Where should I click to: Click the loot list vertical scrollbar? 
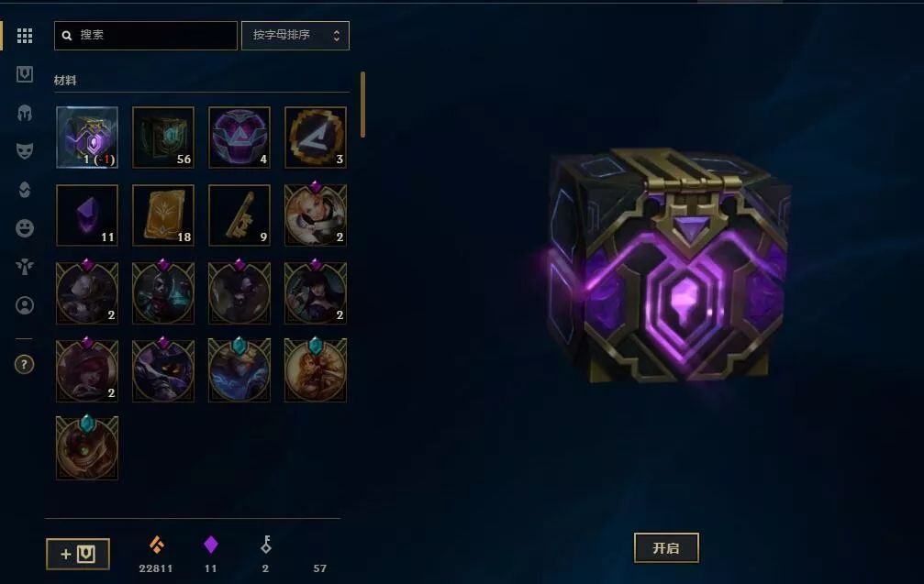click(x=362, y=105)
